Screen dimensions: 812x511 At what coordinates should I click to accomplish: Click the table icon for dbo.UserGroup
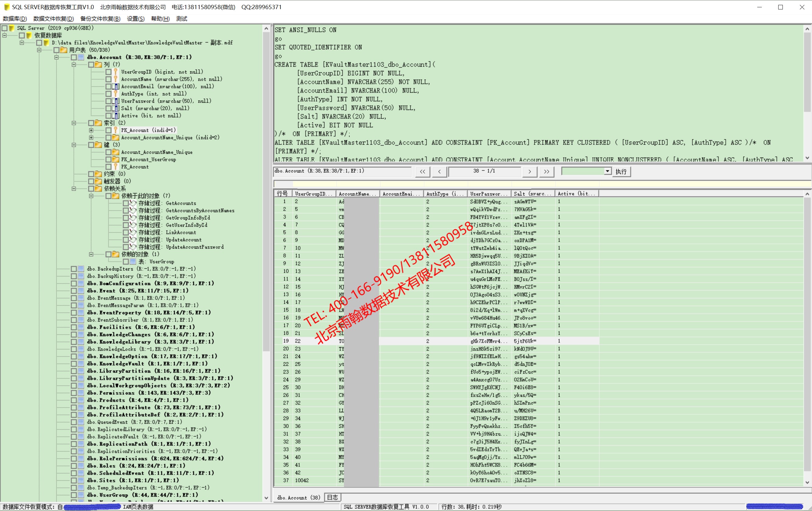[x=81, y=495]
